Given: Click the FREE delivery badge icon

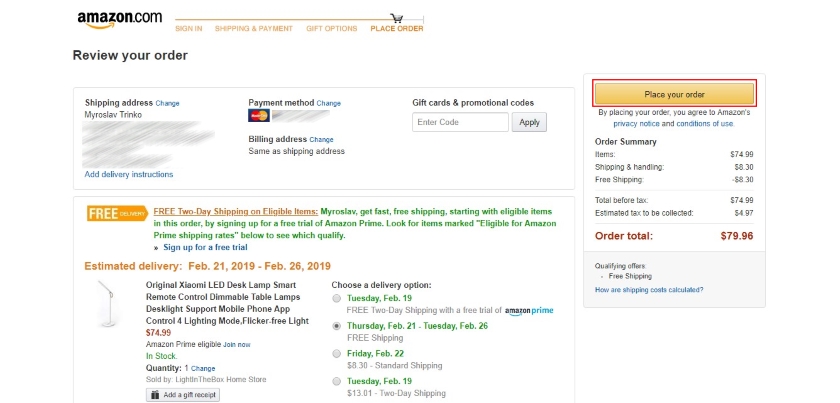Looking at the screenshot, I should click(x=117, y=213).
